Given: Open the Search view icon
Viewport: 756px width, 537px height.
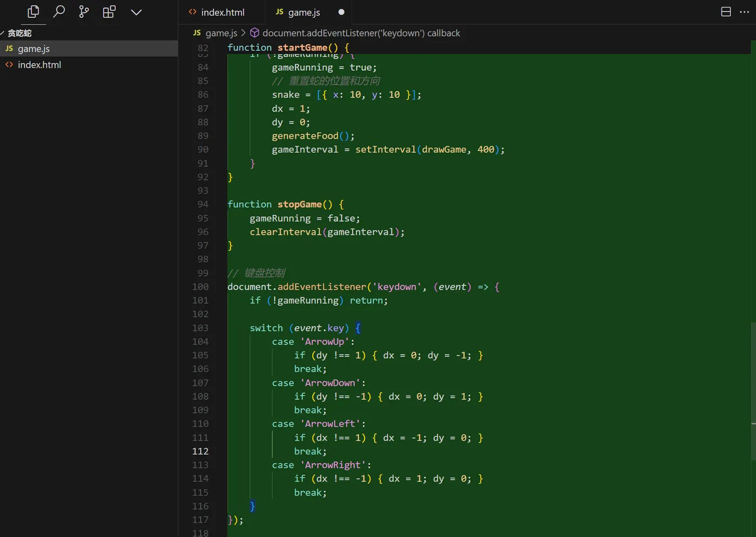Looking at the screenshot, I should click(59, 11).
